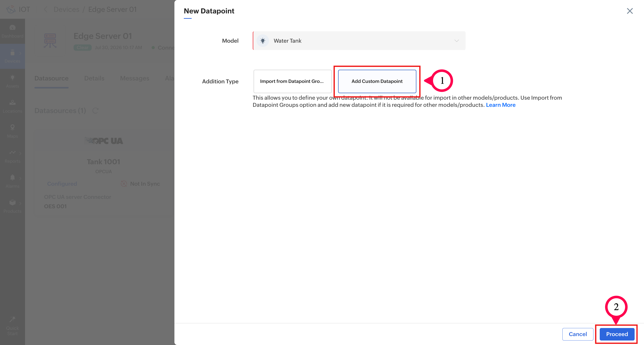Select the Assets sidebar icon

tap(12, 78)
